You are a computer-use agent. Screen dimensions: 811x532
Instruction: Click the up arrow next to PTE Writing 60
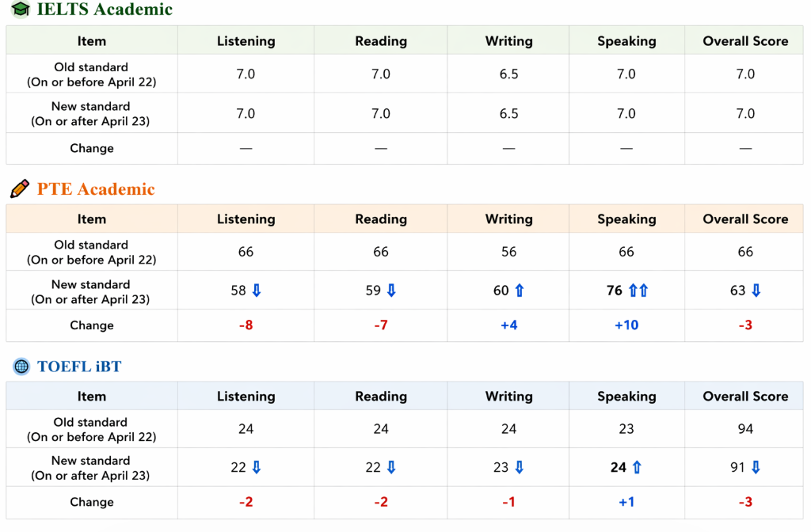coord(520,291)
